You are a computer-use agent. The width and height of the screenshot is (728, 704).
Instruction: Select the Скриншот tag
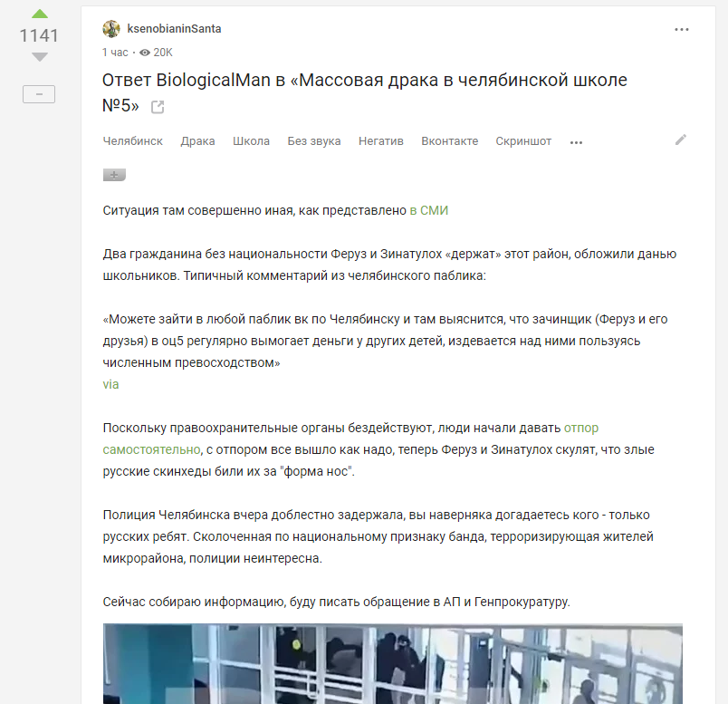tap(523, 141)
